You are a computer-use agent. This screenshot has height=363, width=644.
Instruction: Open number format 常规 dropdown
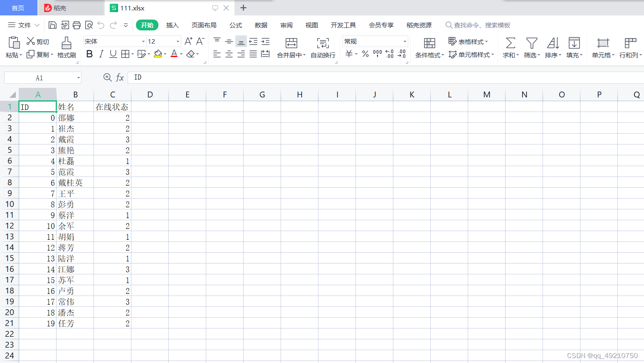coord(405,41)
